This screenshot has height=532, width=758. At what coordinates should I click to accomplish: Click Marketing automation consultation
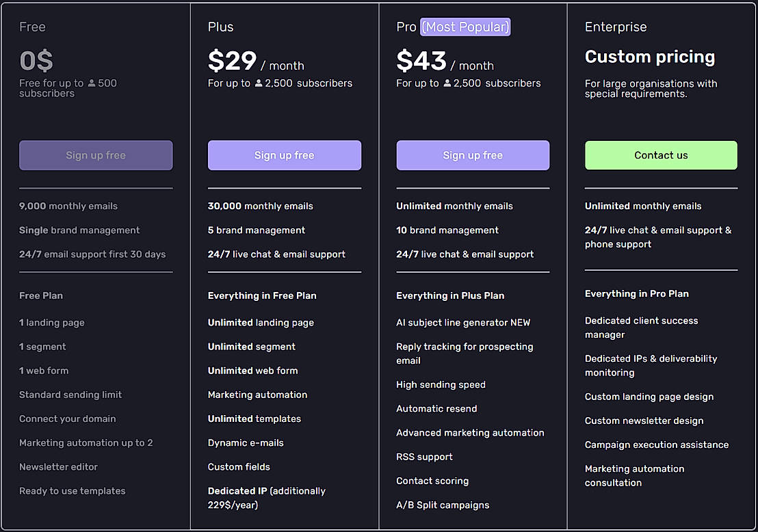tap(634, 475)
